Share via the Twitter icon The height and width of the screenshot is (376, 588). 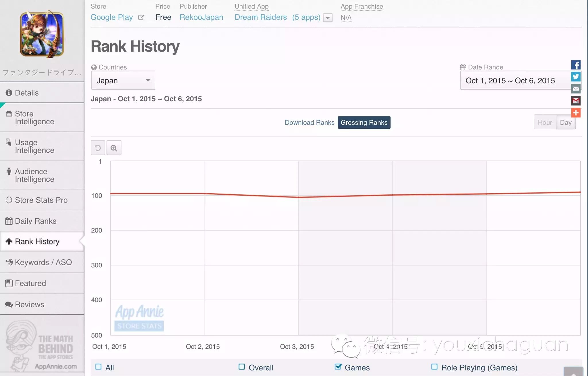(576, 77)
